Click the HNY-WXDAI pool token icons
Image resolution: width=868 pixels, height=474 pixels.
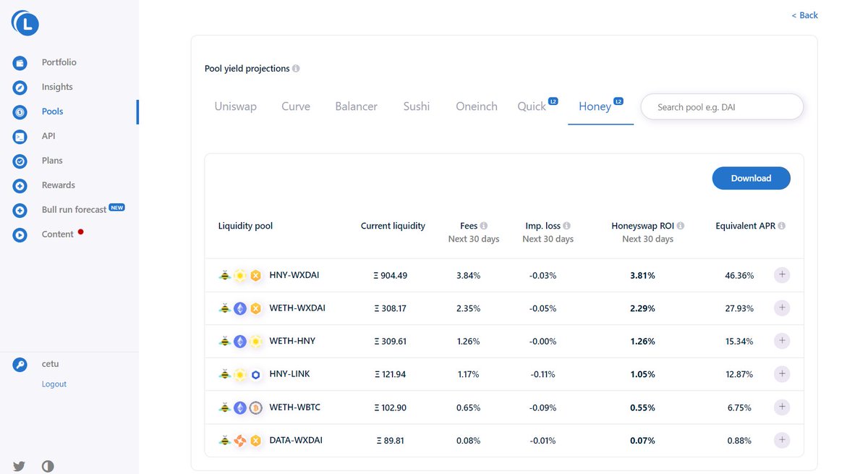[240, 276]
